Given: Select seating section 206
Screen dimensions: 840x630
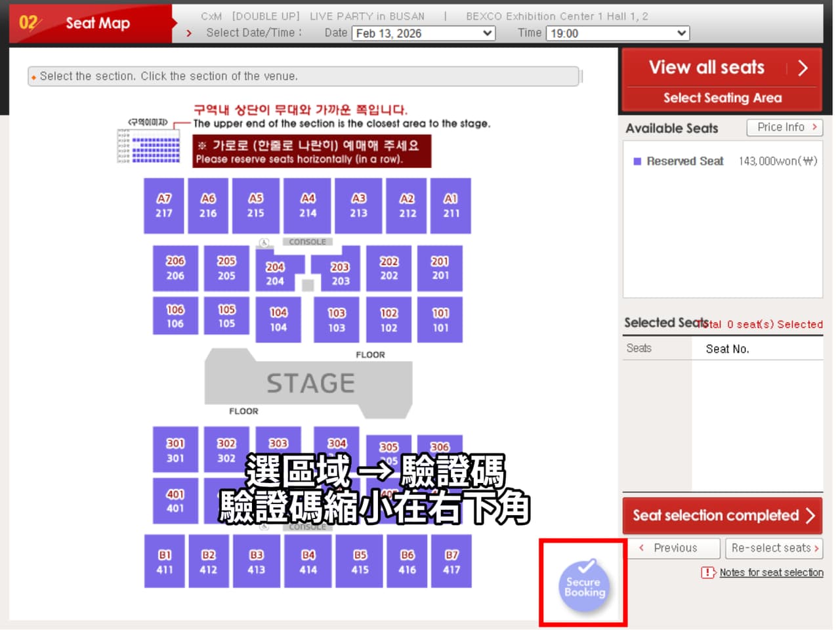Looking at the screenshot, I should [175, 268].
